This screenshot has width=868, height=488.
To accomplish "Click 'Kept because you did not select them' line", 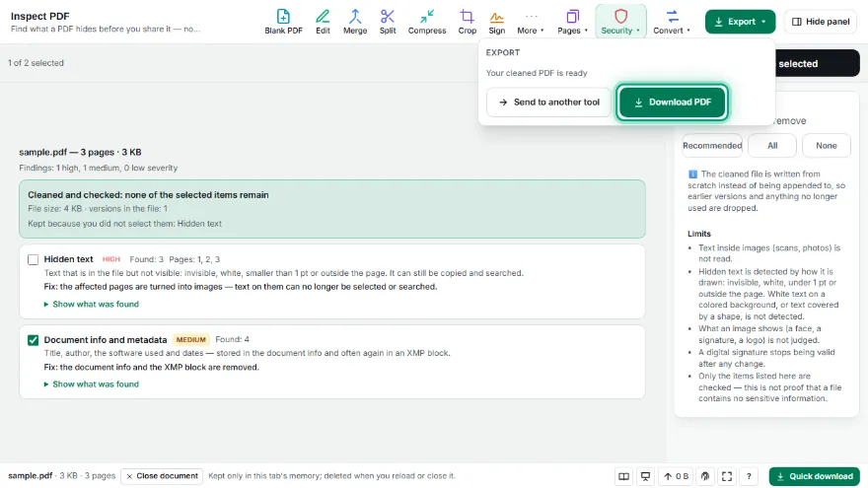I will (124, 224).
